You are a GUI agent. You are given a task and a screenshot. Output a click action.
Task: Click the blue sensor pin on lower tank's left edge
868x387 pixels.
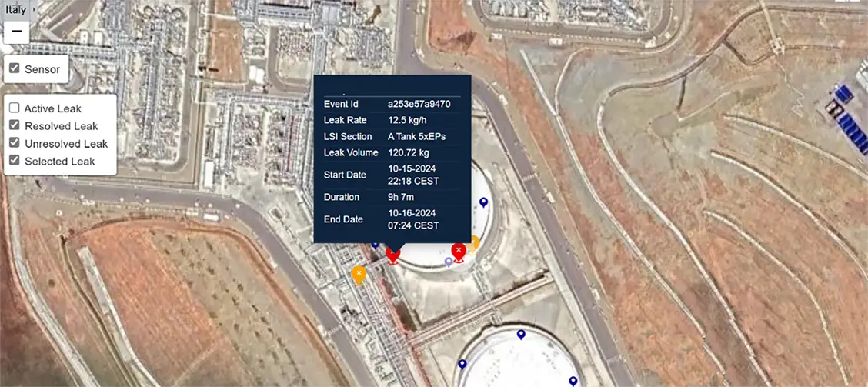click(462, 364)
